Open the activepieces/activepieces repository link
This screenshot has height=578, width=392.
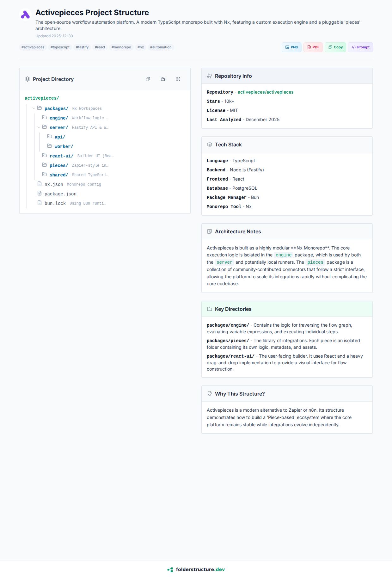tap(265, 92)
